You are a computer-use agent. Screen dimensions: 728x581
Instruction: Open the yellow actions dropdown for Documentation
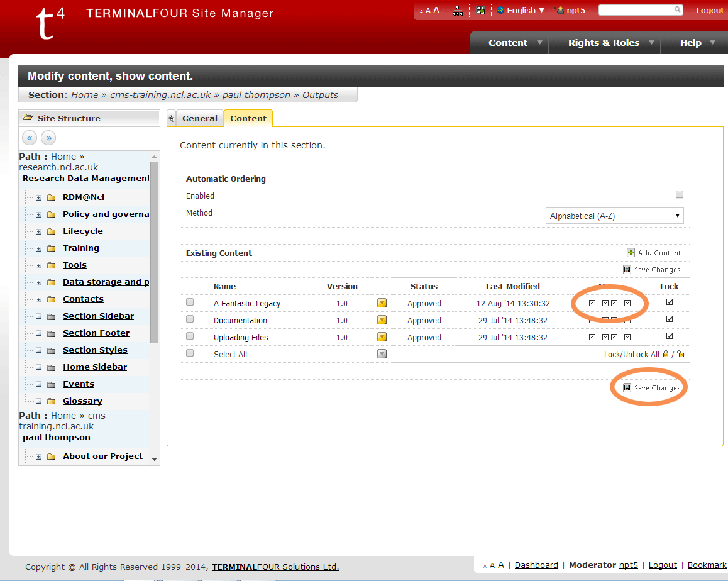[x=382, y=320]
